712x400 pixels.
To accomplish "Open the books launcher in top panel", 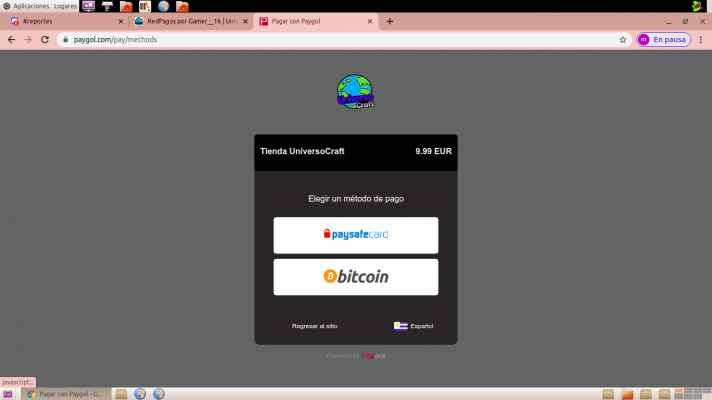I will [145, 6].
